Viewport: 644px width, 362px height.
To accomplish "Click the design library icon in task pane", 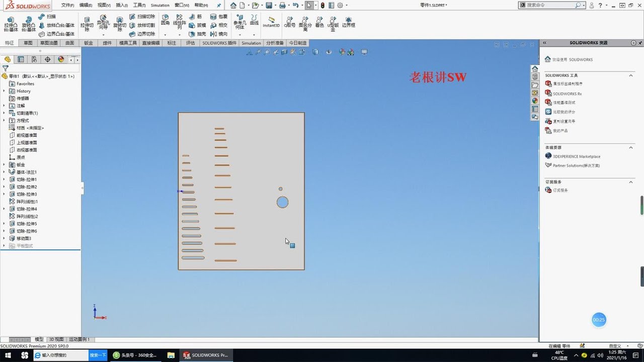I will [535, 77].
